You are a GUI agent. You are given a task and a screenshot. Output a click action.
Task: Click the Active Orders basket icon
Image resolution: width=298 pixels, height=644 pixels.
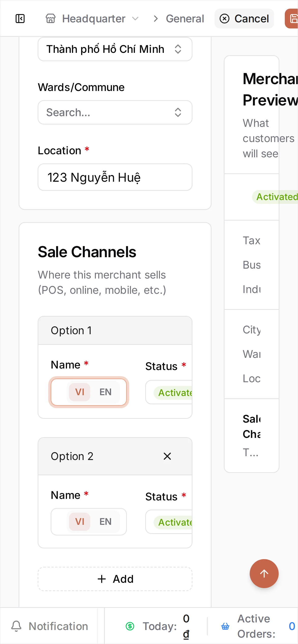tap(225, 626)
